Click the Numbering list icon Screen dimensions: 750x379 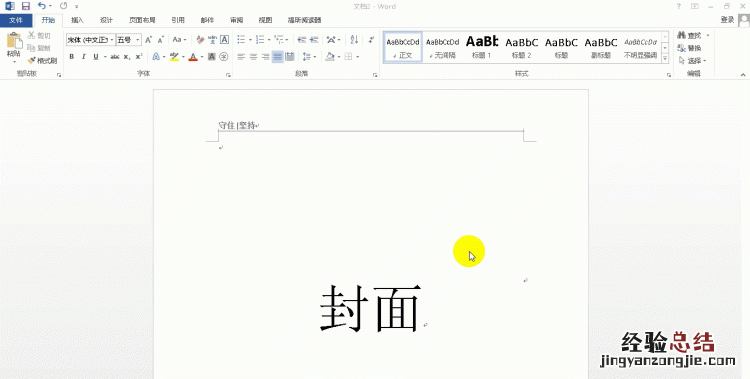point(260,40)
